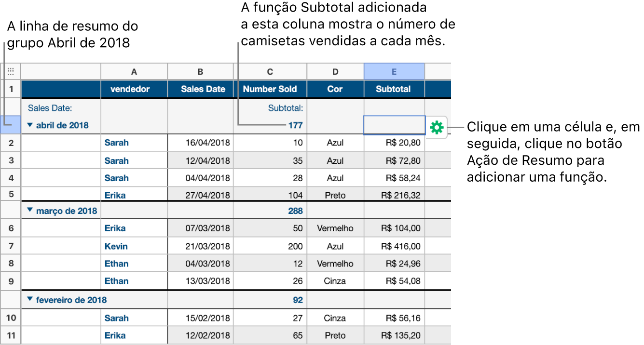Select the Number Sold header cell

[270, 89]
